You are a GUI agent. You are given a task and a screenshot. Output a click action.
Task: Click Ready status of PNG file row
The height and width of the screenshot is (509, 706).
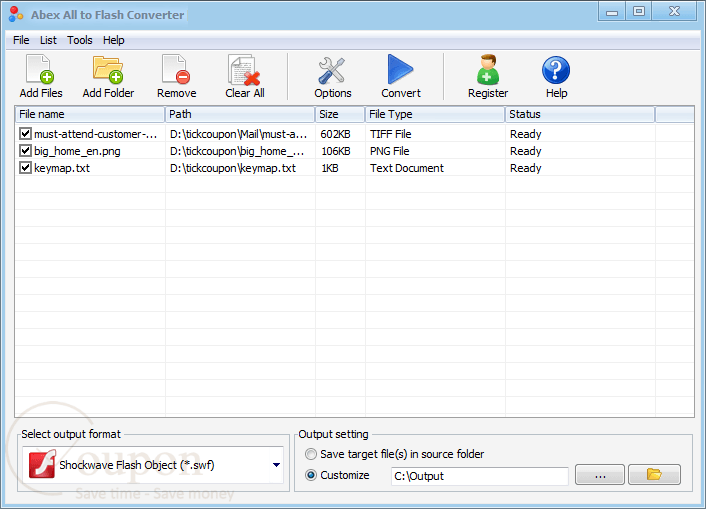(x=525, y=151)
